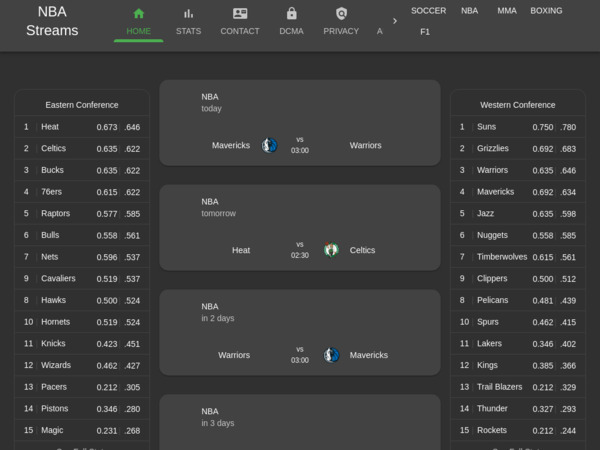Open the in 2 days Warriors vs Mavericks card
This screenshot has height=450, width=600.
(x=300, y=333)
